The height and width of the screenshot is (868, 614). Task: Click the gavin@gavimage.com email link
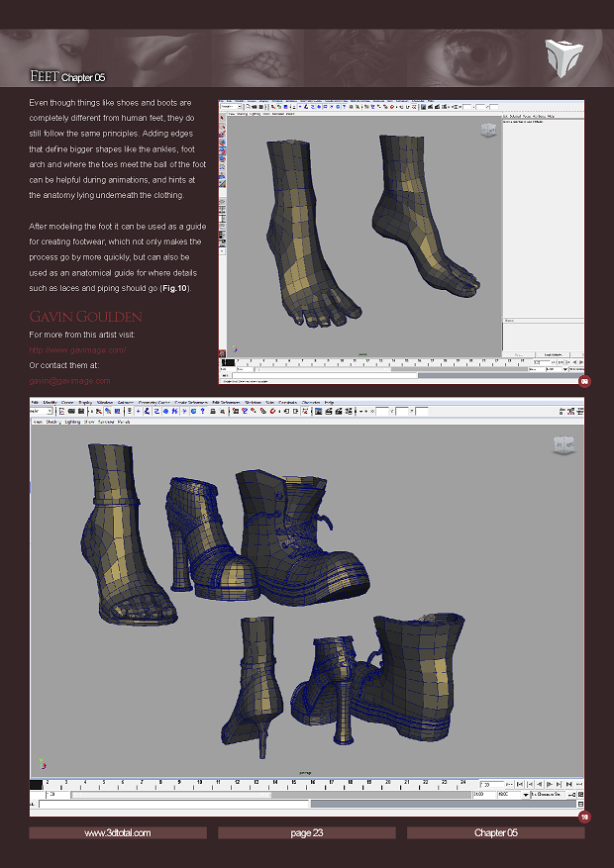pos(69,380)
